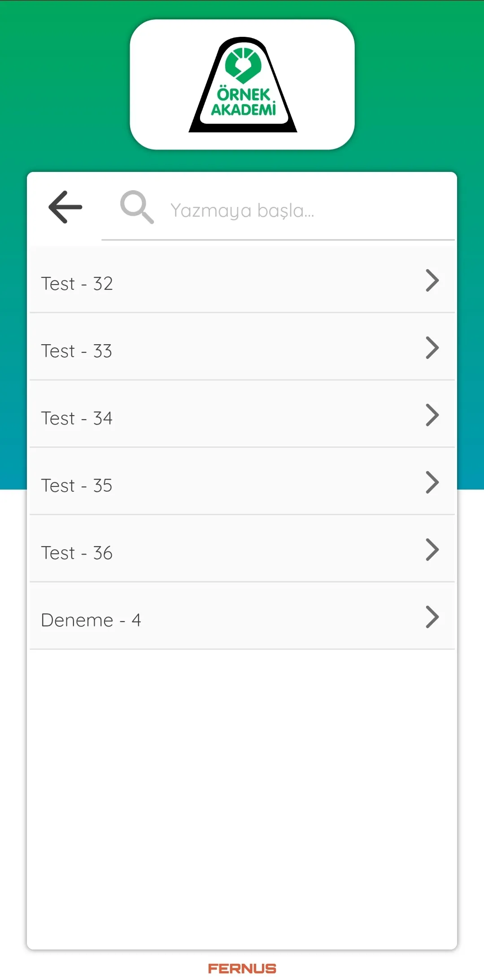
Task: Open Test - 34 from the list
Action: pos(242,415)
